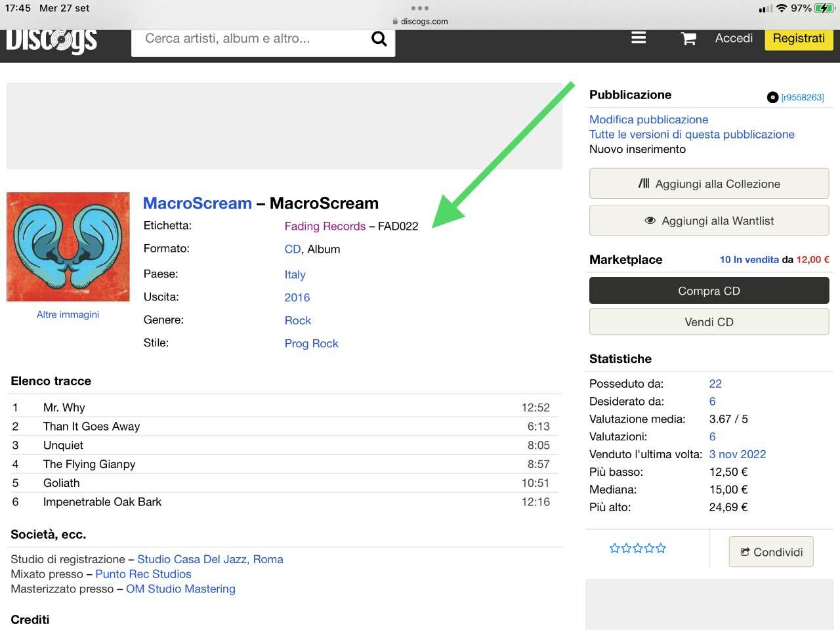
Task: Click Aggiungi alla Wantlist button
Action: (x=709, y=220)
